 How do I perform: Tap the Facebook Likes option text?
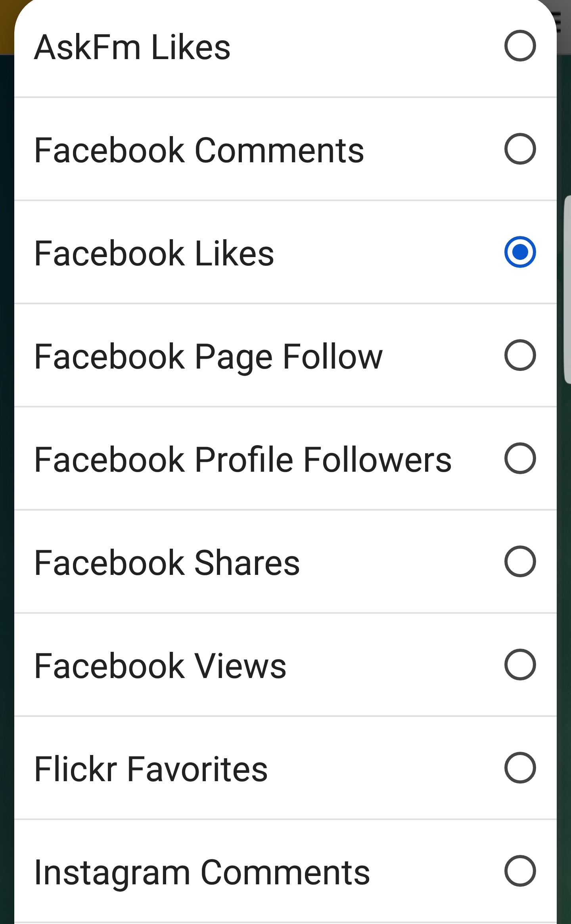click(154, 254)
